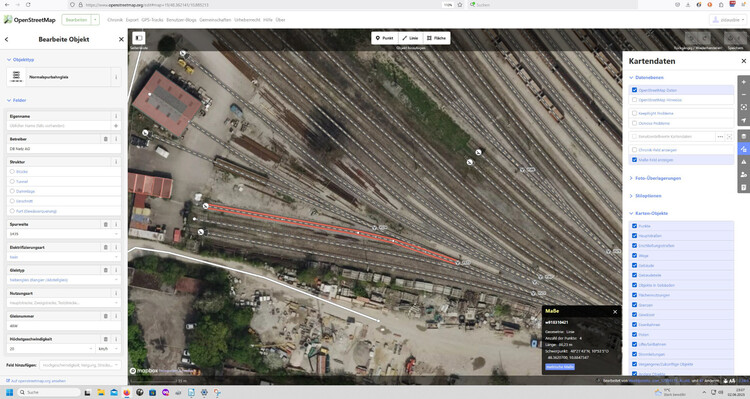Open the Gleistyp dropdown
Image resolution: width=750 pixels, height=399 pixels.
pos(64,280)
